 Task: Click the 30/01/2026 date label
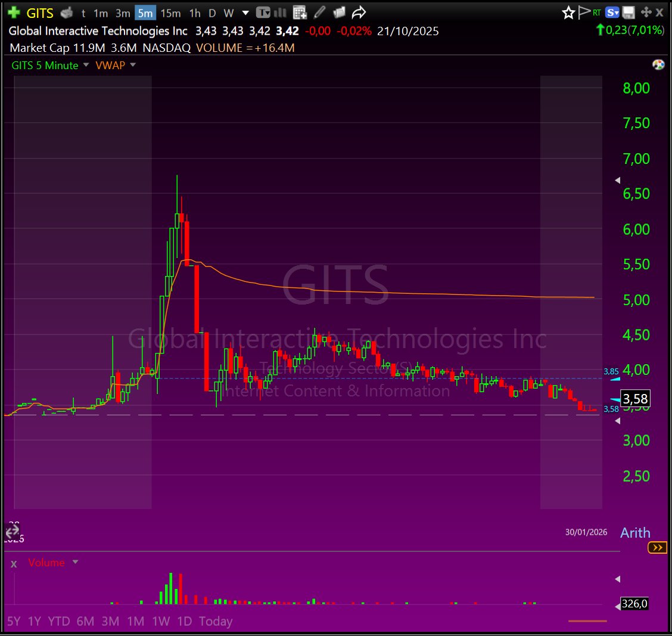(586, 532)
